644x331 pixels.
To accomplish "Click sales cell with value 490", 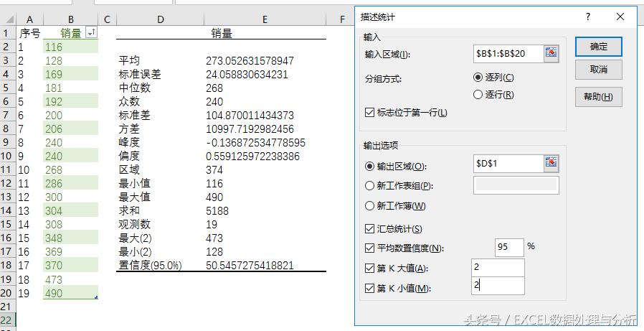I will point(71,293).
